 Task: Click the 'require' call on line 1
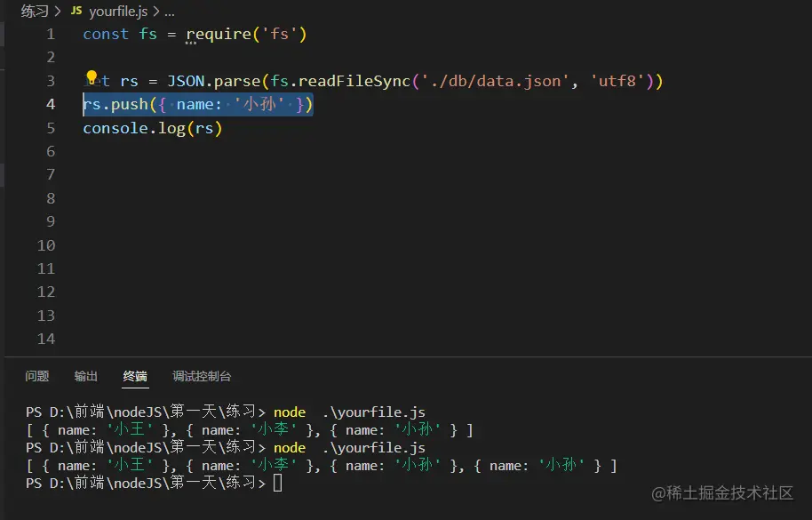[x=218, y=34]
